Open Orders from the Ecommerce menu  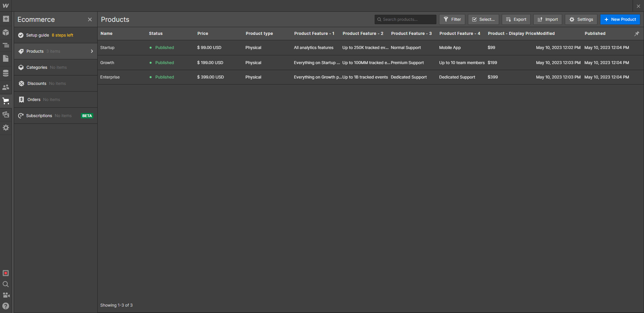pyautogui.click(x=34, y=99)
